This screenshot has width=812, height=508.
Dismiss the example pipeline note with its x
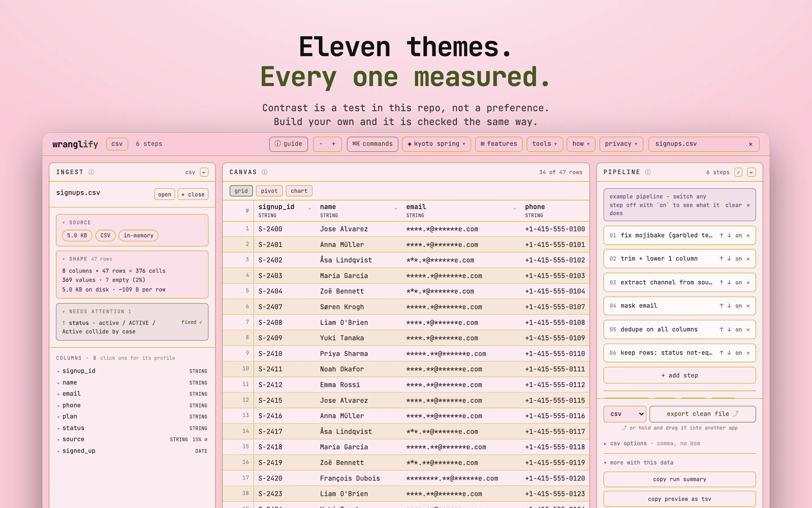coord(748,205)
